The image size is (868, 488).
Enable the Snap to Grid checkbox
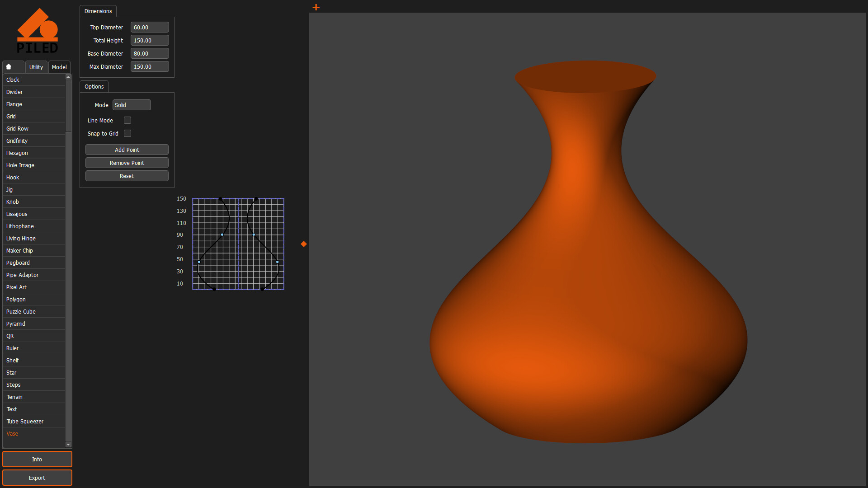[x=127, y=133]
